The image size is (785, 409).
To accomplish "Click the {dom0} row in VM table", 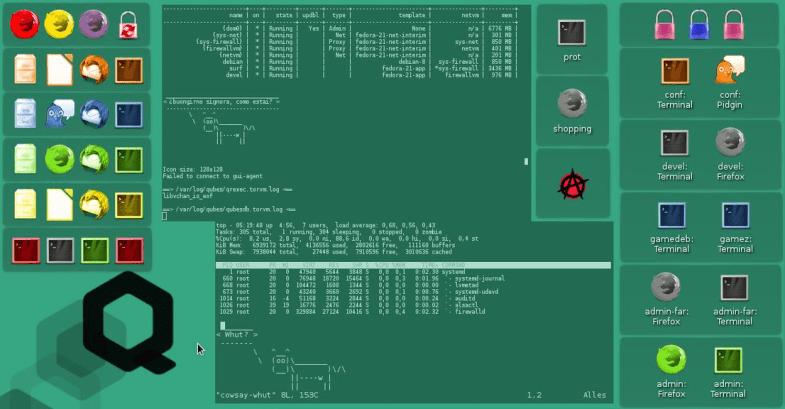I will coord(340,29).
